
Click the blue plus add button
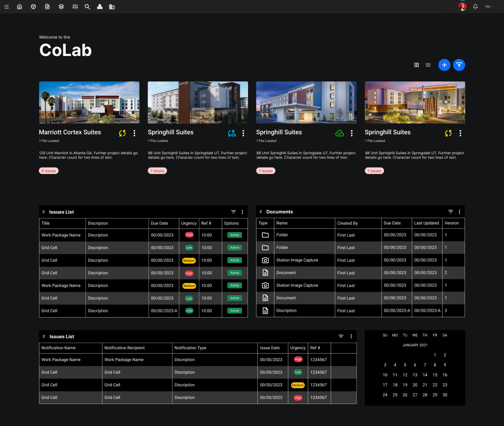(444, 65)
